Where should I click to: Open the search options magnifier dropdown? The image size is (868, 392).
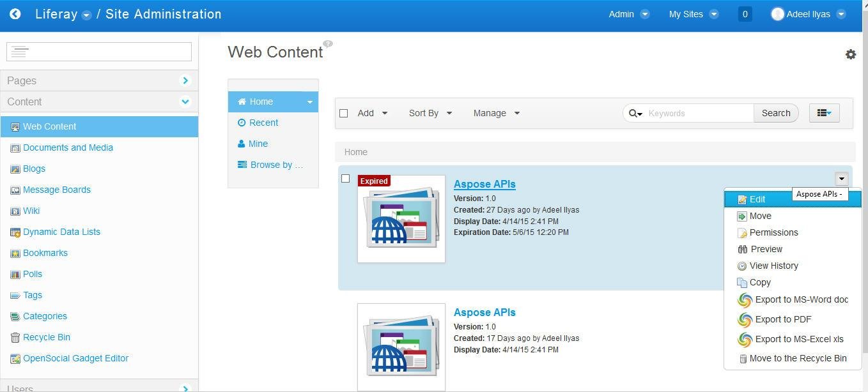(x=635, y=113)
